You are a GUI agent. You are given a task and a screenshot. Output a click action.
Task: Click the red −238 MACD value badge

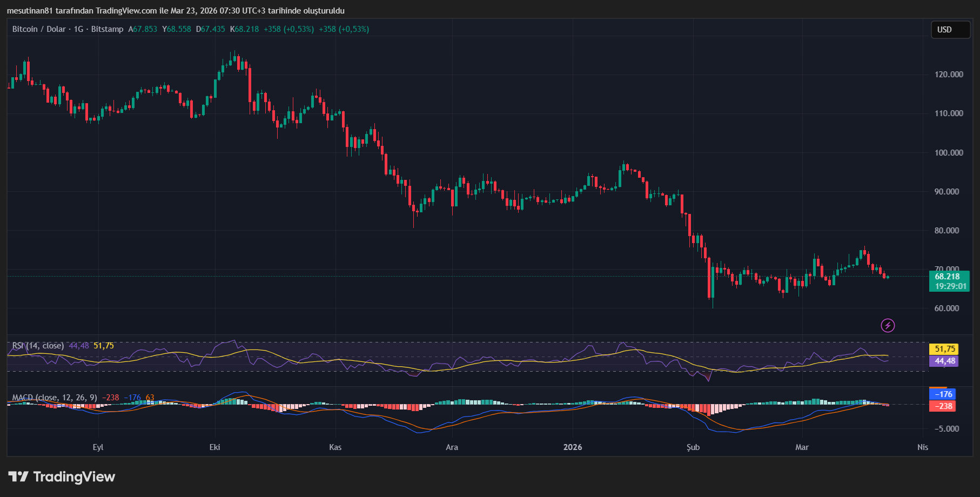(x=943, y=407)
